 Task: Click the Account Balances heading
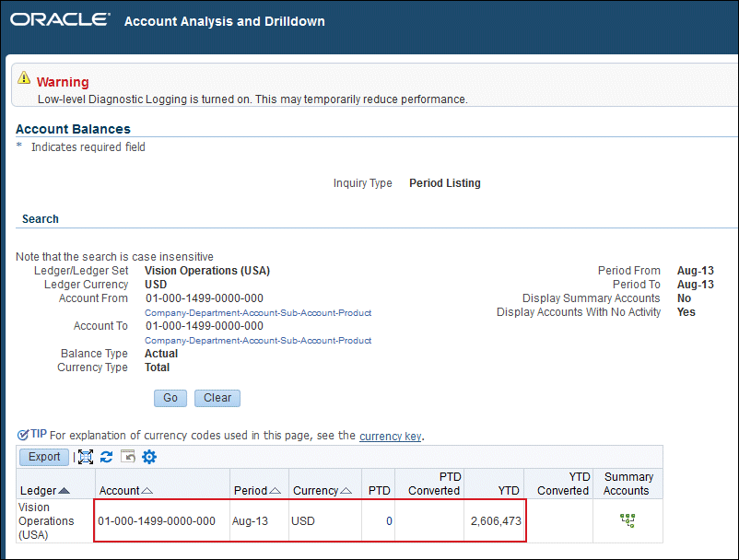click(x=73, y=129)
